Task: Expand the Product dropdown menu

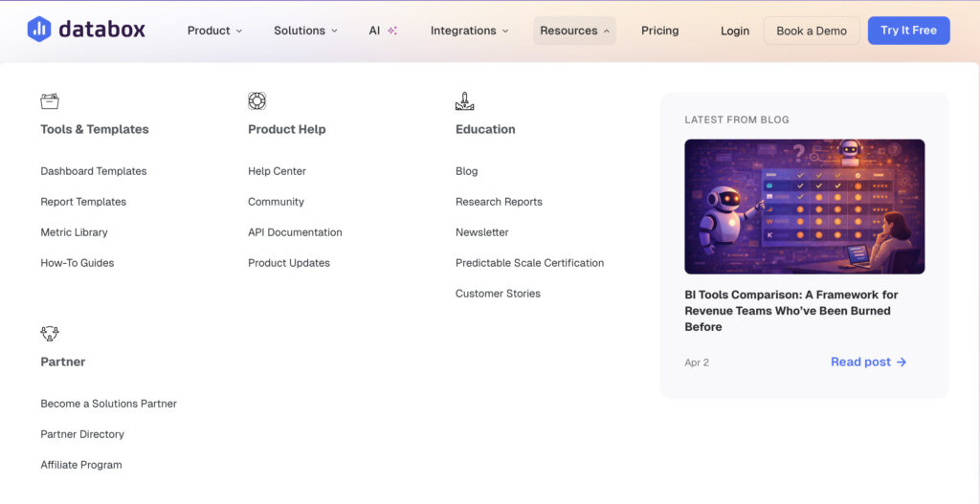Action: click(214, 31)
